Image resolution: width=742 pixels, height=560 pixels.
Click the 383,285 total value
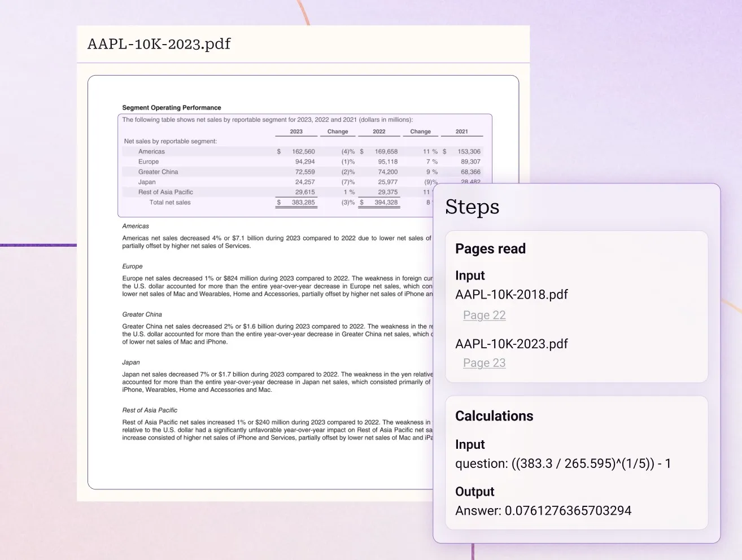(x=303, y=203)
